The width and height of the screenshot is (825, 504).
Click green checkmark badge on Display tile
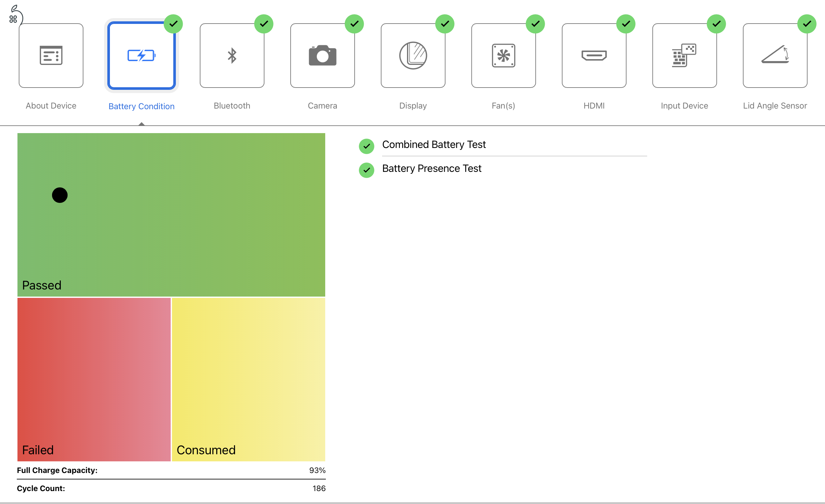click(x=445, y=24)
